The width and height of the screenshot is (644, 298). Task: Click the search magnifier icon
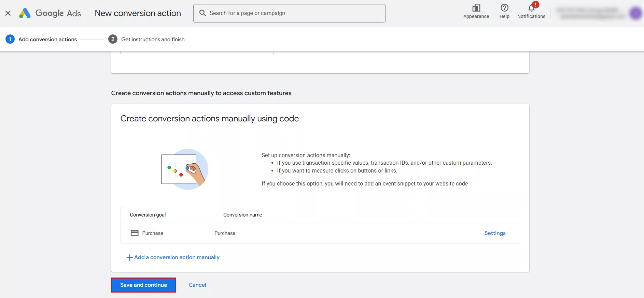pos(202,13)
